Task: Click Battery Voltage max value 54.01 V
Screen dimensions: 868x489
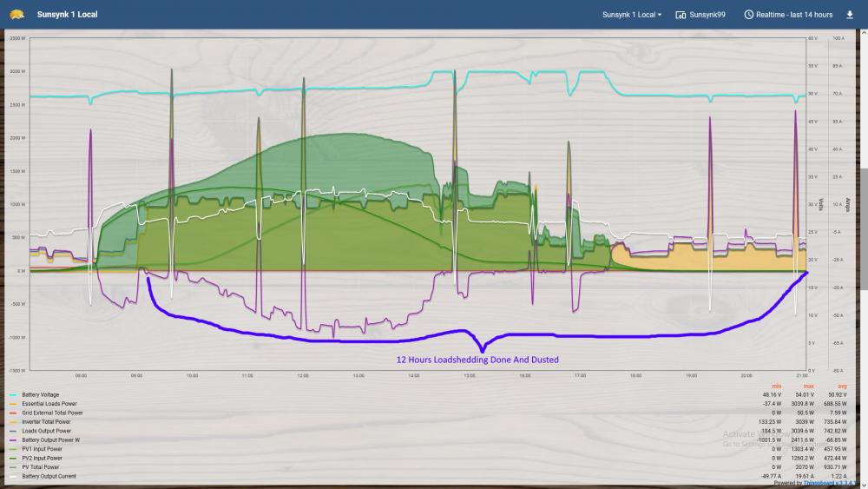Action: click(x=805, y=395)
